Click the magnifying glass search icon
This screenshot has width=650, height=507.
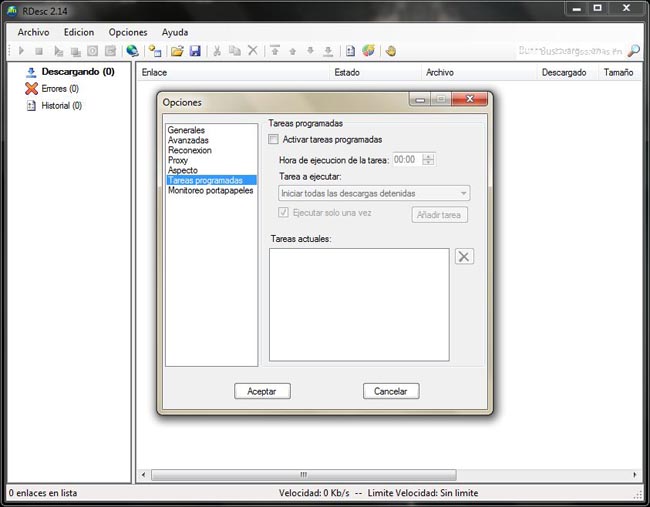coord(633,50)
